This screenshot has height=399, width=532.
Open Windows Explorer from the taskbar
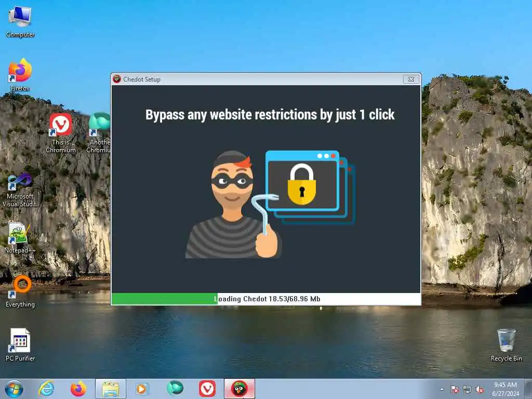(x=111, y=389)
